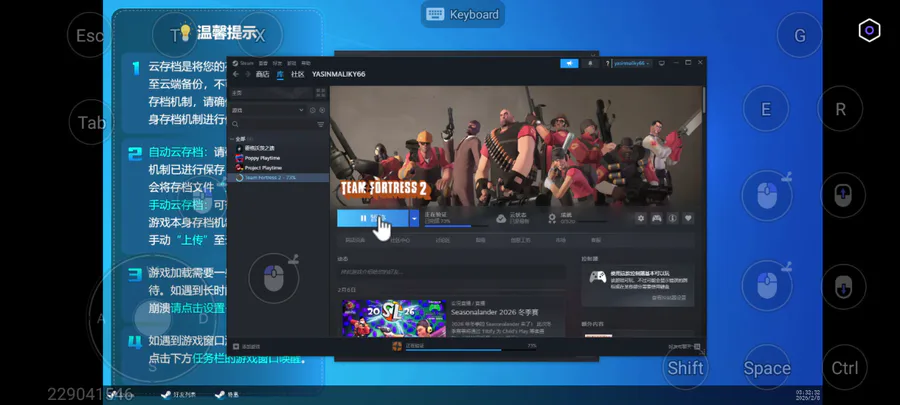The height and width of the screenshot is (405, 900).
Task: Tap the virtual R key
Action: (840, 109)
